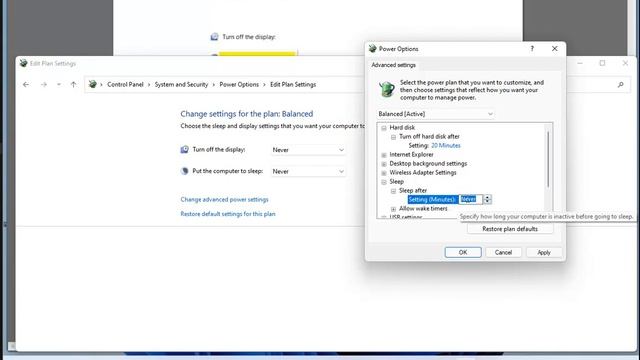640x360 pixels.
Task: Click monitor icon beside Turn off the display
Action: tap(184, 149)
